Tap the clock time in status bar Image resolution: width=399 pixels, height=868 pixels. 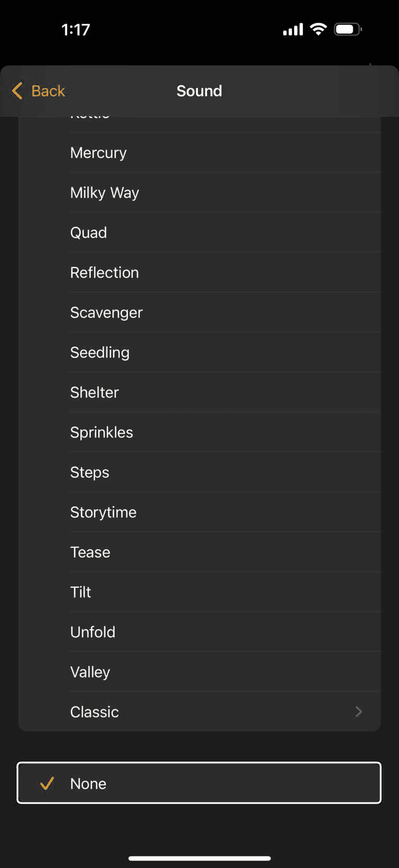[x=76, y=29]
